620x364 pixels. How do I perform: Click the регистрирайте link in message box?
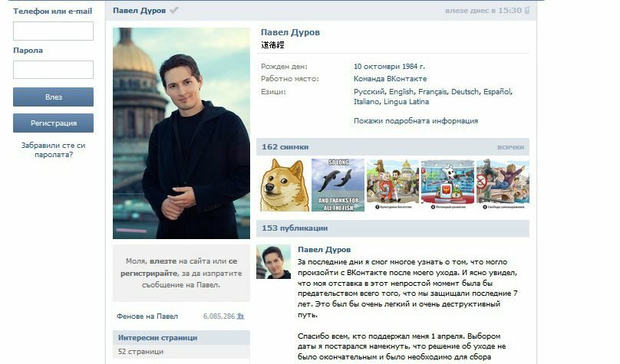149,274
